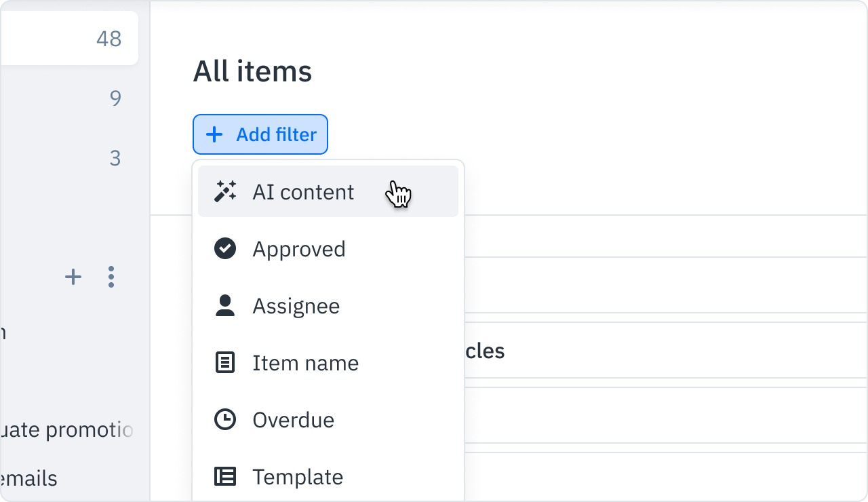This screenshot has height=502, width=868.
Task: Open the sidebar item showing 48
Action: pos(68,39)
